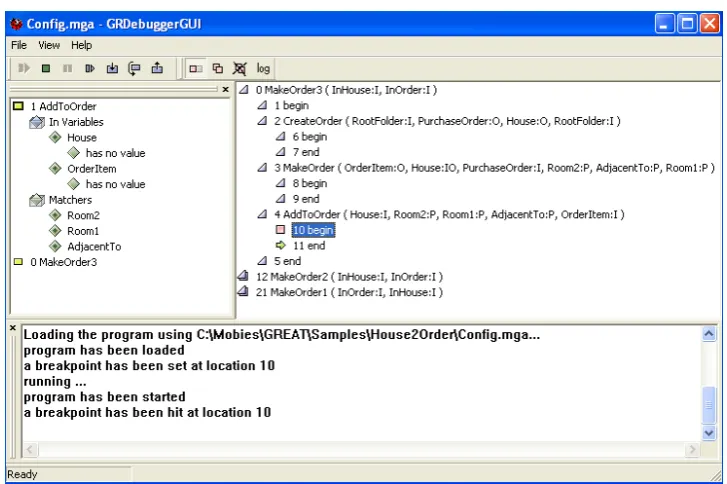
Task: Click the log vertical scrollbar thumb
Action: click(708, 405)
